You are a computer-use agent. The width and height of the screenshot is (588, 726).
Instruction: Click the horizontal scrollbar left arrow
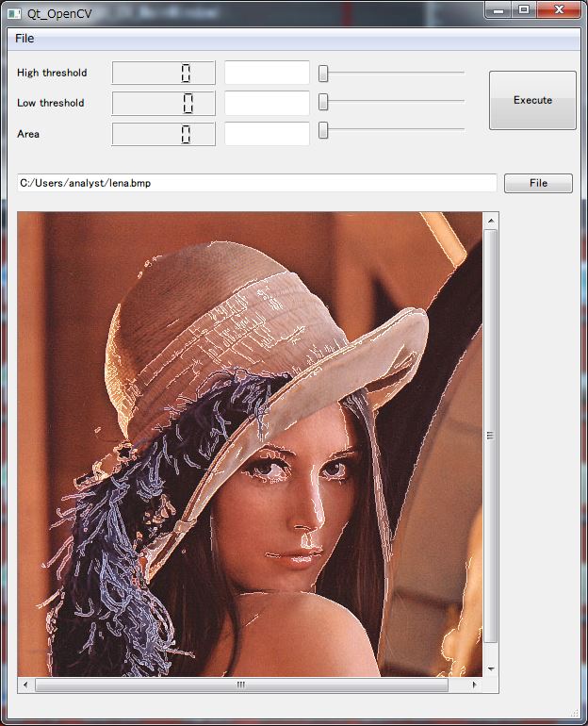tap(25, 685)
